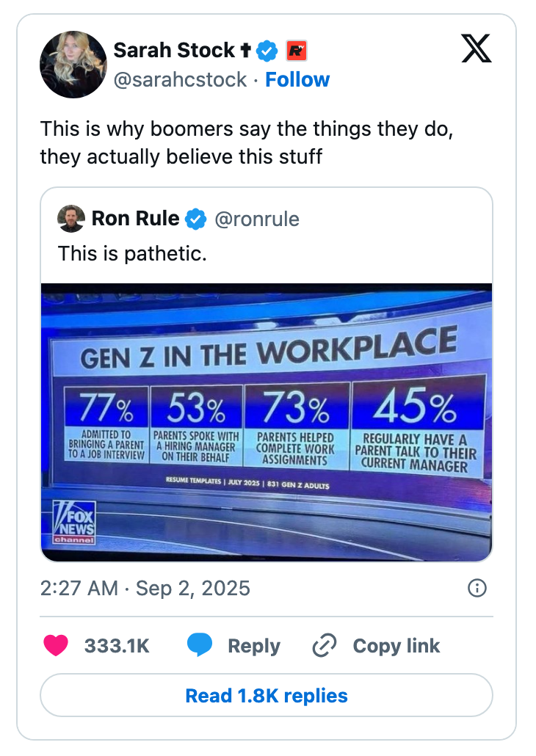The image size is (536, 756).
Task: Click Sarah Stock's blue verified badge
Action: tap(266, 51)
